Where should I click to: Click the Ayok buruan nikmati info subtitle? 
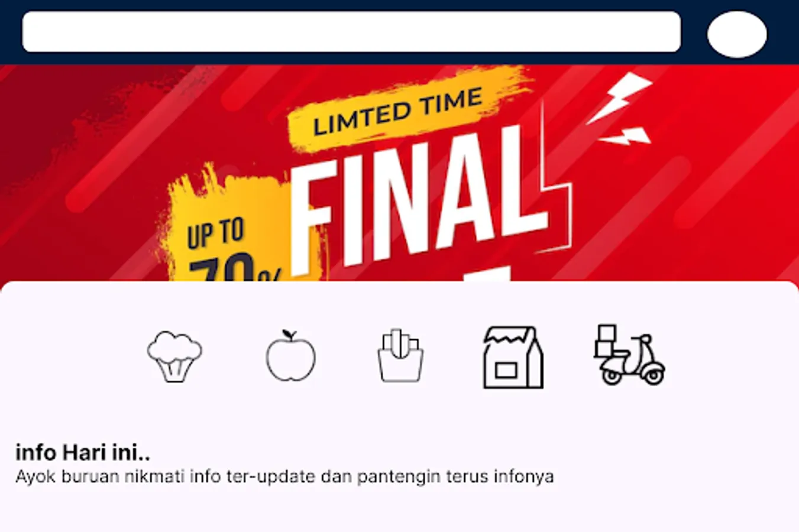click(284, 476)
